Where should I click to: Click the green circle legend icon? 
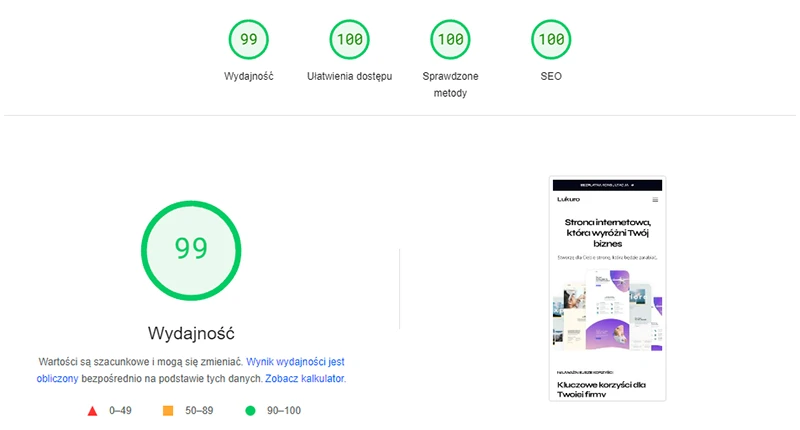(250, 410)
